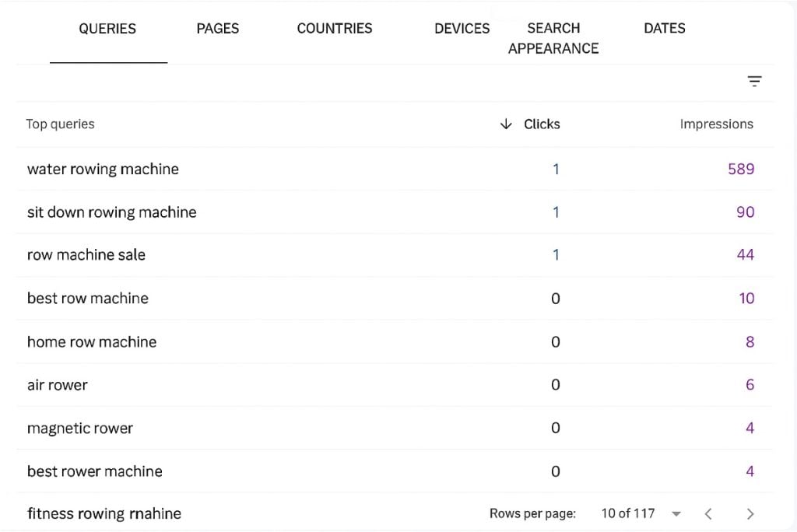Switch to the Search Appearance tab
This screenshot has width=797, height=532.
(553, 38)
